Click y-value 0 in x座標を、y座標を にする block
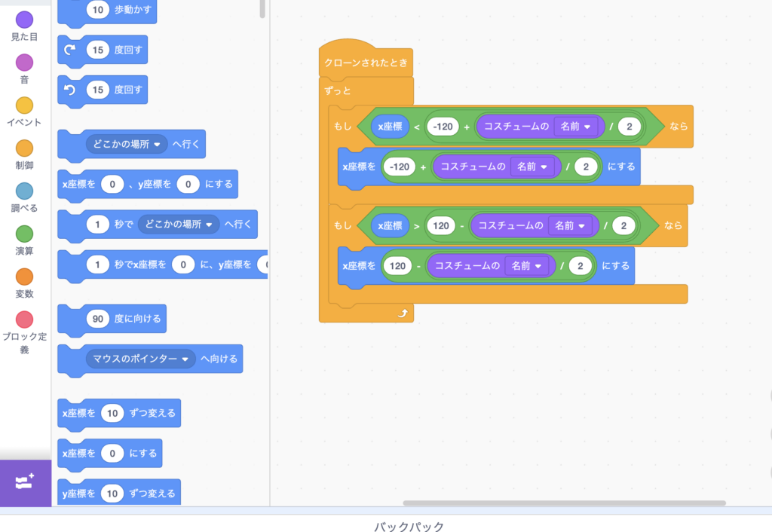This screenshot has width=772, height=532. (x=188, y=184)
